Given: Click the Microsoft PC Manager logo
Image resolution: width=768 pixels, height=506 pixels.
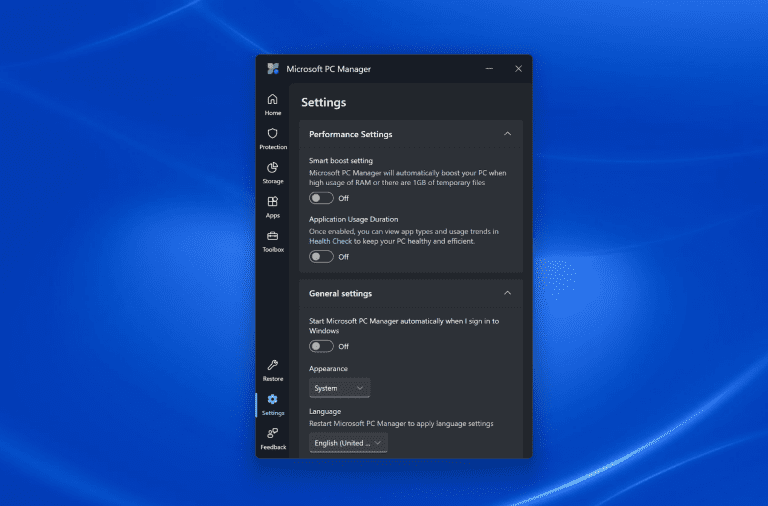Looking at the screenshot, I should coord(272,69).
